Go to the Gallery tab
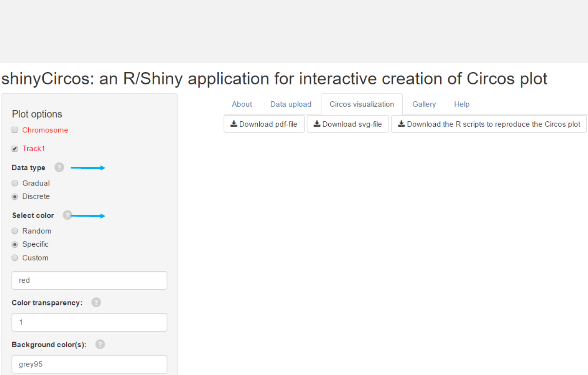 coord(424,104)
